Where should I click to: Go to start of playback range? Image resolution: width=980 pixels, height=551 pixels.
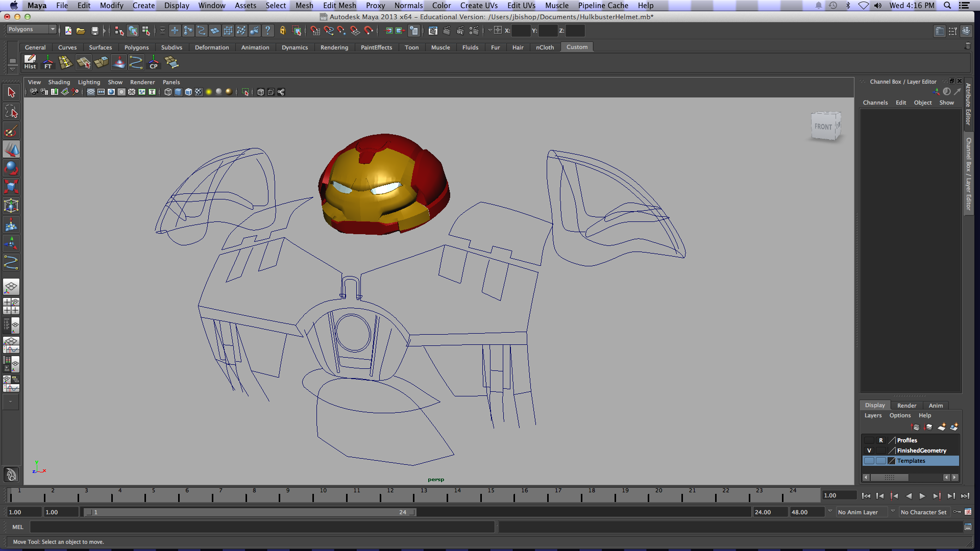click(866, 496)
